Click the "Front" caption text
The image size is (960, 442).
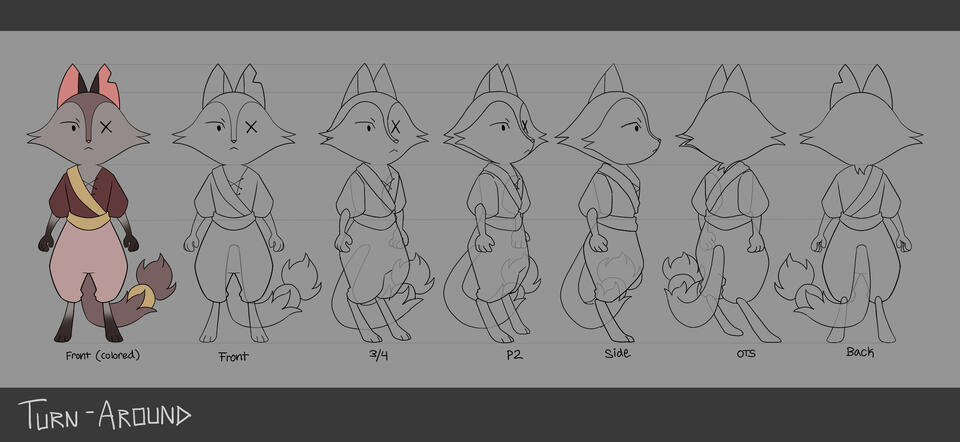(x=233, y=356)
